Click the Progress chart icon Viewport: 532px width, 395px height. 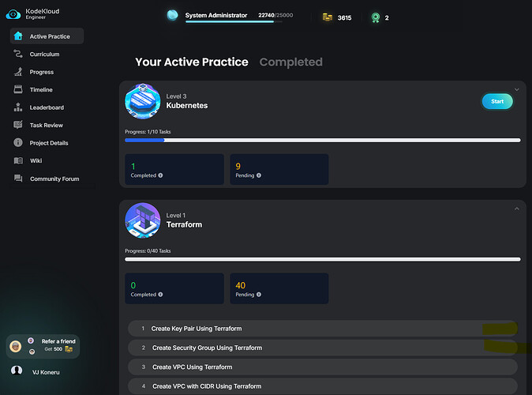[x=18, y=72]
